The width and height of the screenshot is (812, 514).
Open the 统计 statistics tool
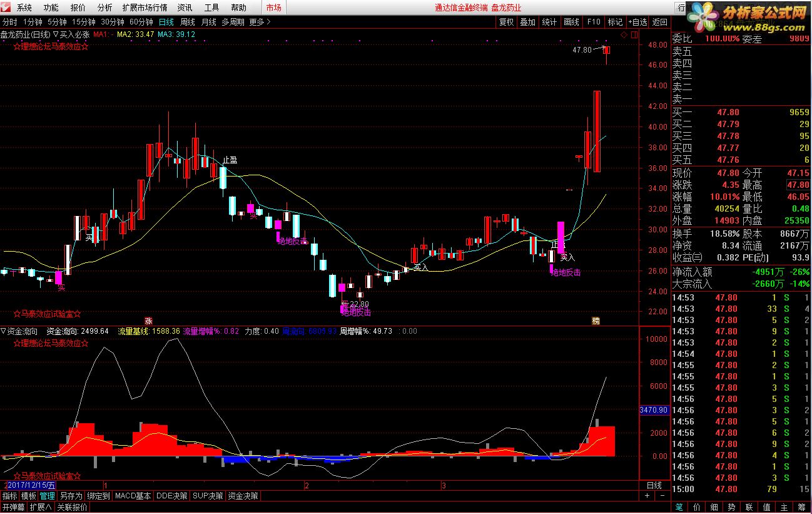point(549,21)
